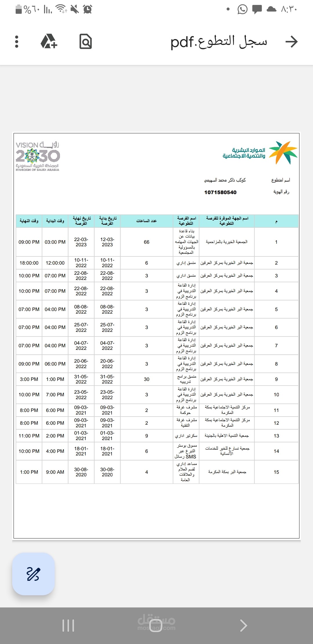
Task: Select start date 23-05-2022 in row 10
Action: (107, 395)
